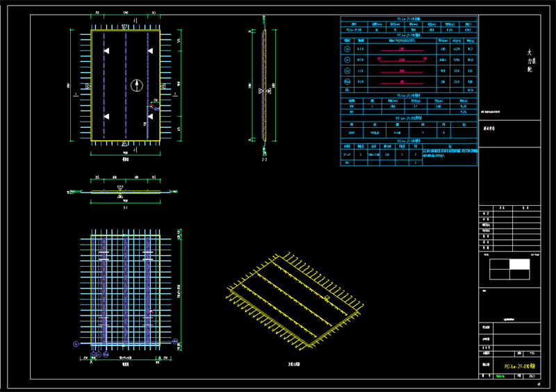556x392 pixels.
Task: Select the square marker on plan's right edge
Action: (x=163, y=86)
